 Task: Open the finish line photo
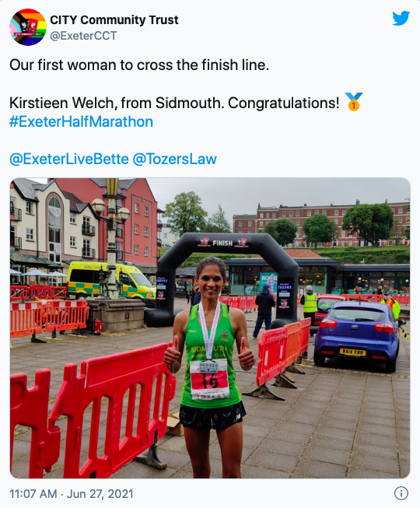click(210, 328)
